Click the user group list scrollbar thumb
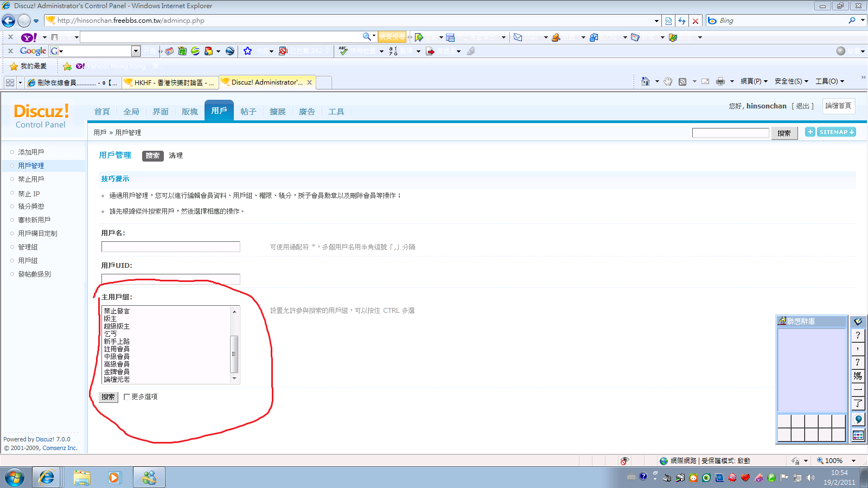 coord(234,354)
